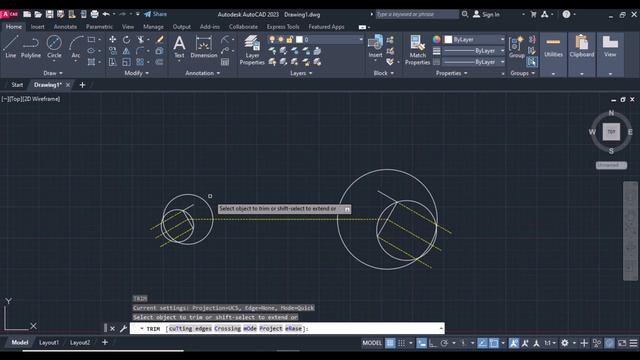The width and height of the screenshot is (640, 360).
Task: Select the Line tool
Action: pyautogui.click(x=11, y=47)
